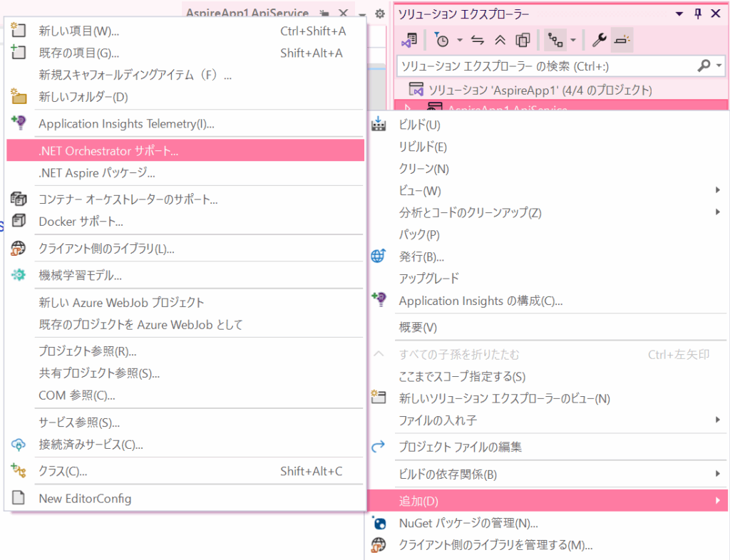Click the 発行(B)... globe publish icon
Viewport: 730px width, 560px height.
point(379,256)
